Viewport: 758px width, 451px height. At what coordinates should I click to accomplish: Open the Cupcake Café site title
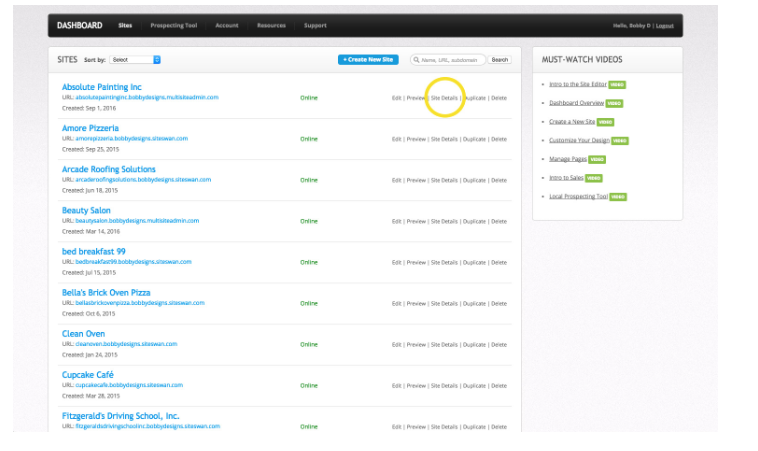tap(87, 375)
